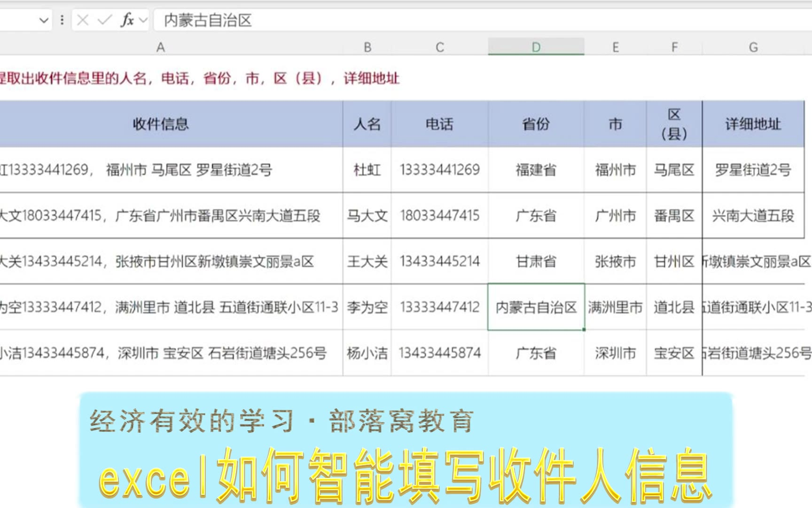Click the cancel entry X icon
This screenshot has height=508, width=812.
pyautogui.click(x=83, y=20)
